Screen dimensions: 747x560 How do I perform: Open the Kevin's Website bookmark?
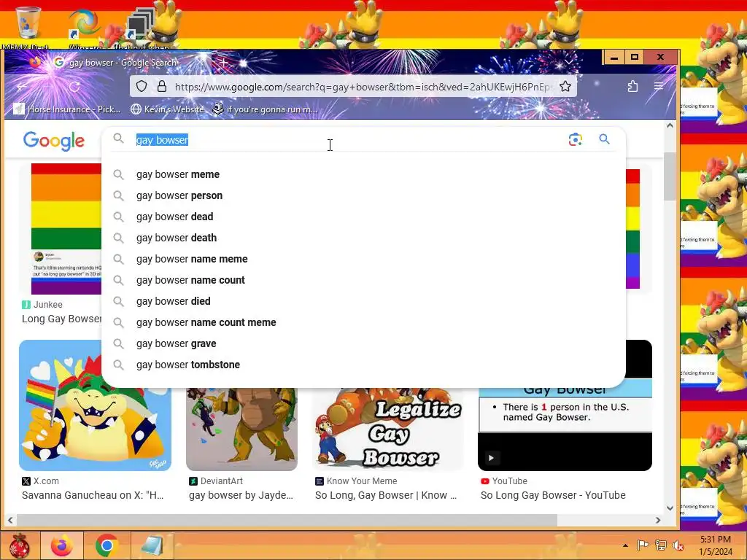coord(167,109)
